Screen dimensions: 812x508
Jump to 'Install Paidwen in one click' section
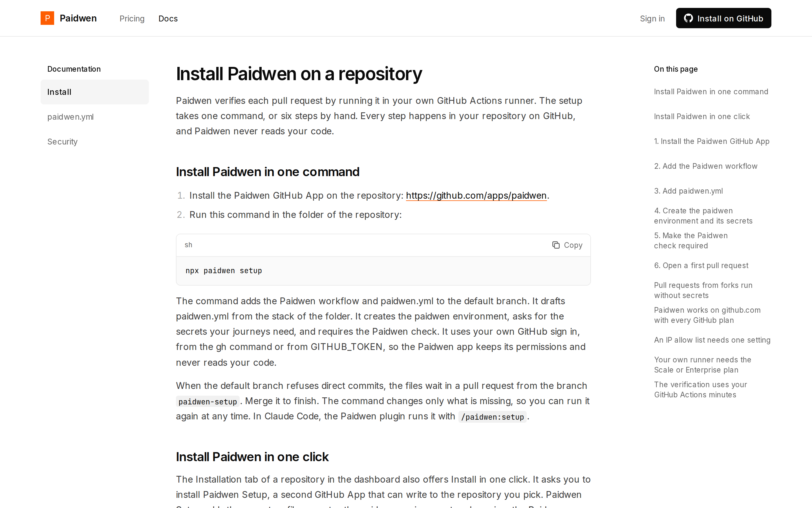(701, 117)
